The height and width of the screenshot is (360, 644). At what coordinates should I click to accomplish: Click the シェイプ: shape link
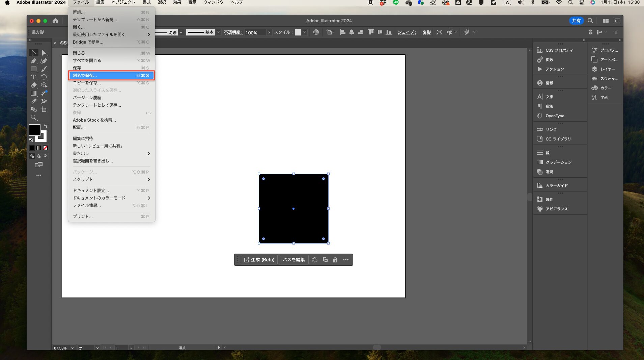point(407,32)
